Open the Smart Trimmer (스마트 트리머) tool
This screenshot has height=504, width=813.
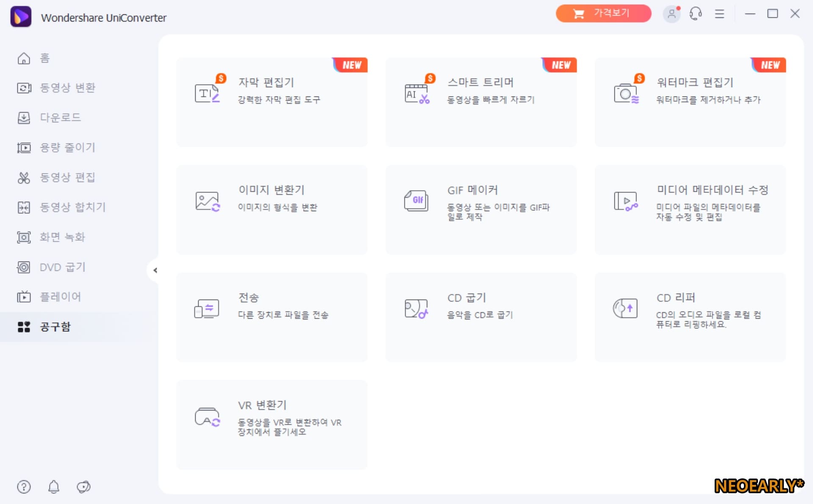pyautogui.click(x=481, y=102)
